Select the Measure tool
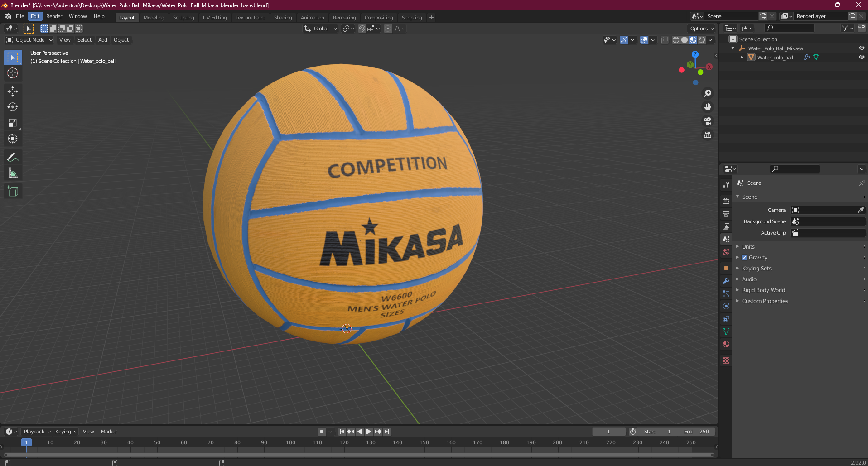 pos(13,173)
